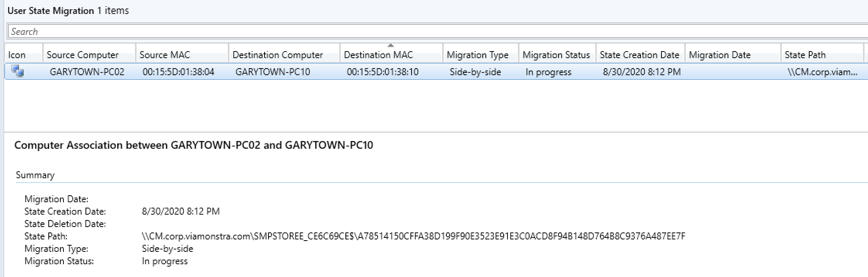The image size is (868, 277).
Task: Click the sort arrow above Destination MAC
Action: click(391, 45)
